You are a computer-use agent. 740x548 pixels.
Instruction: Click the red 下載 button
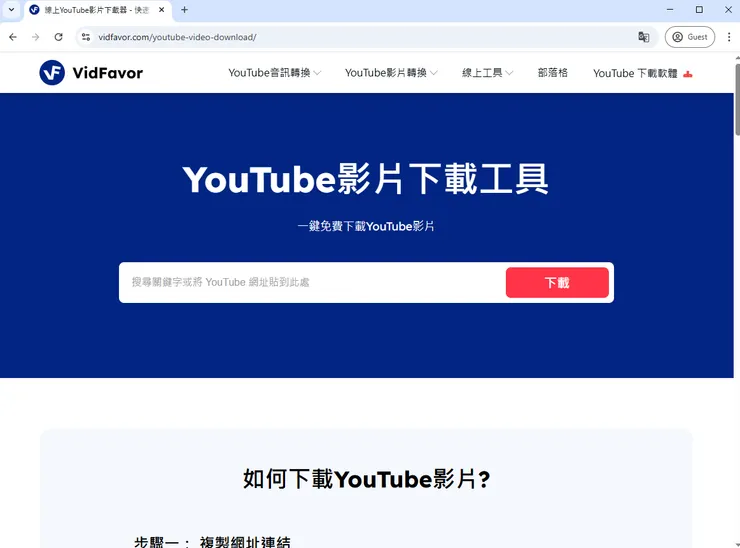pos(557,282)
